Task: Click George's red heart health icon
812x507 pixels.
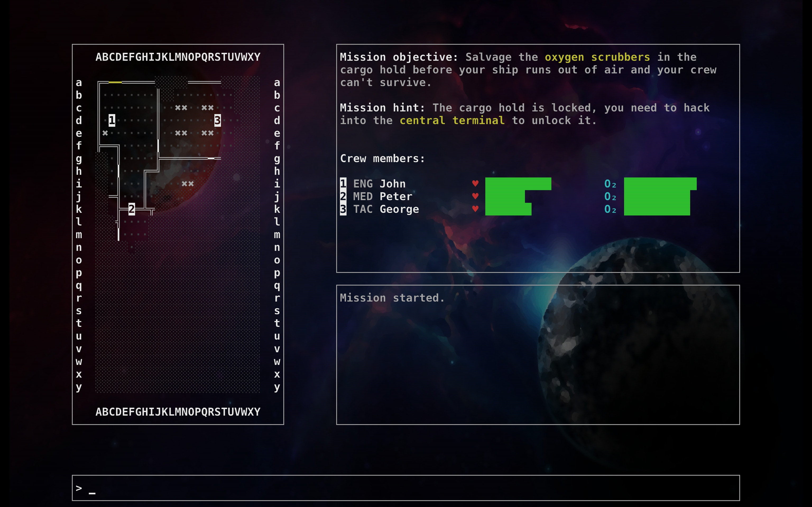Action: tap(475, 209)
